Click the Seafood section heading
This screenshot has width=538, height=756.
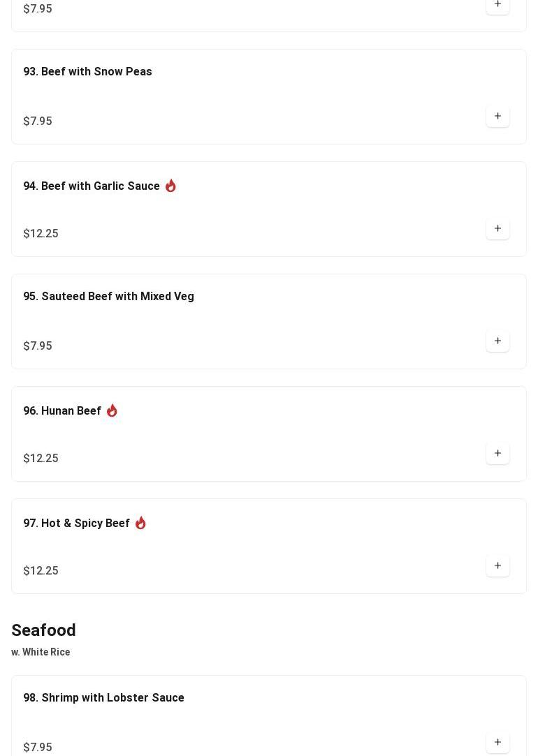click(43, 630)
